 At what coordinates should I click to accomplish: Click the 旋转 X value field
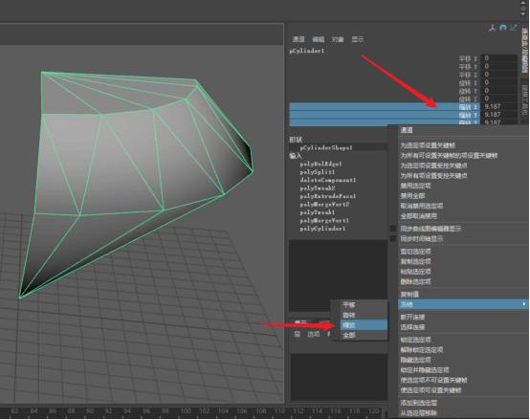point(498,82)
